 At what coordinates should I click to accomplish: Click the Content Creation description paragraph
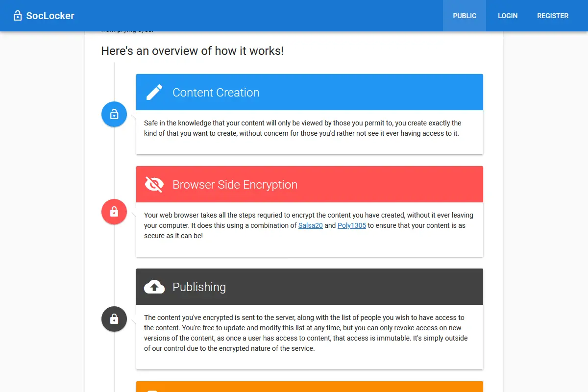pos(303,128)
